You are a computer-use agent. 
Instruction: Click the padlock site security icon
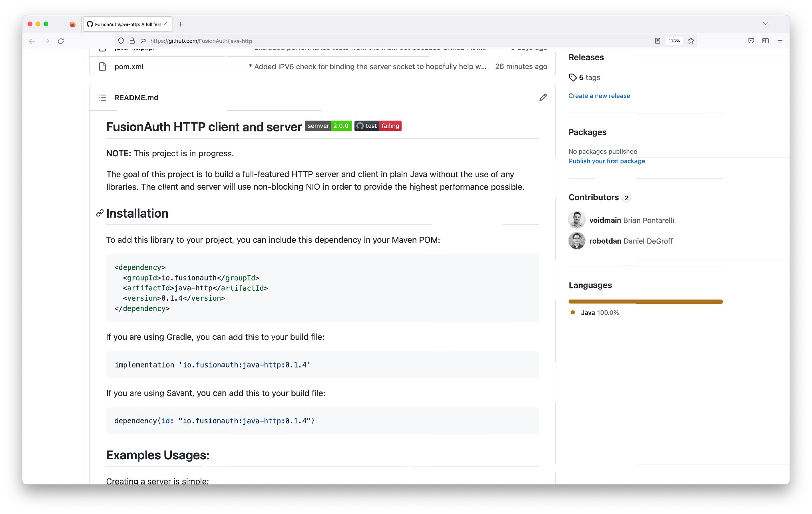click(x=132, y=41)
